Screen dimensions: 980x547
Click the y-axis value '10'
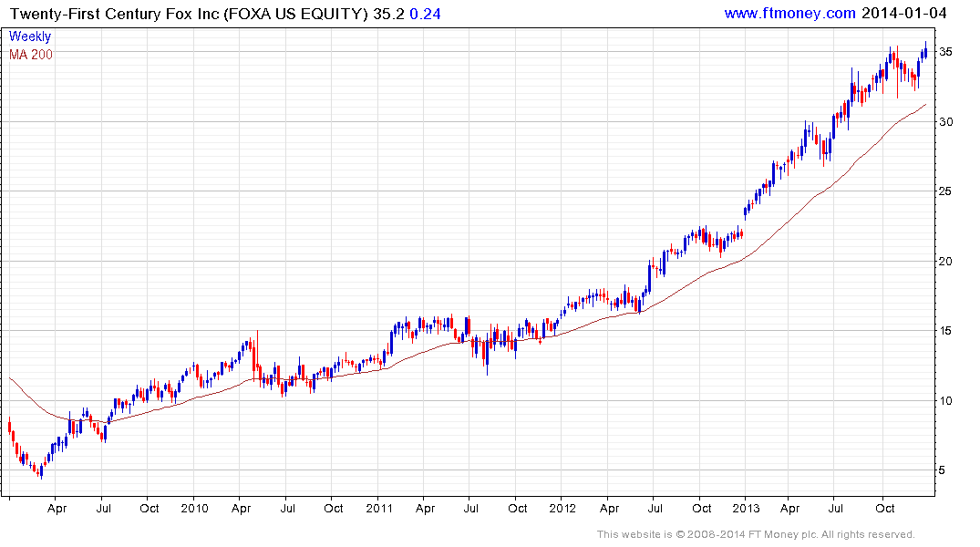click(945, 400)
